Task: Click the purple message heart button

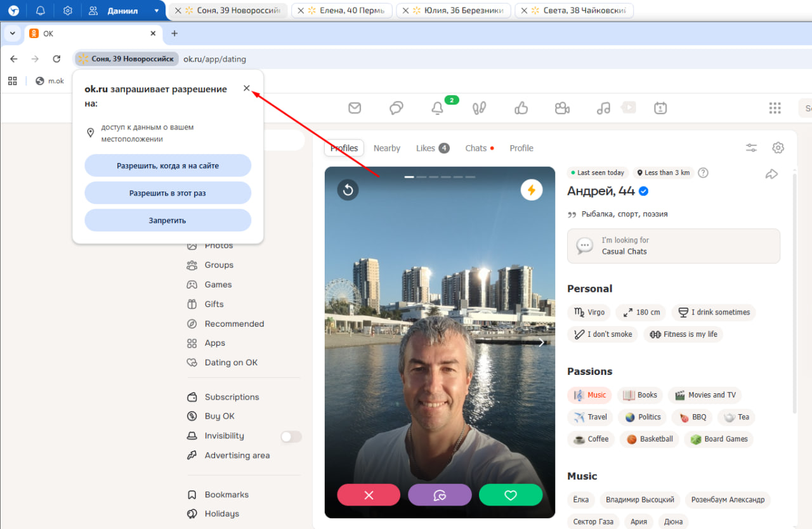Action: click(440, 495)
